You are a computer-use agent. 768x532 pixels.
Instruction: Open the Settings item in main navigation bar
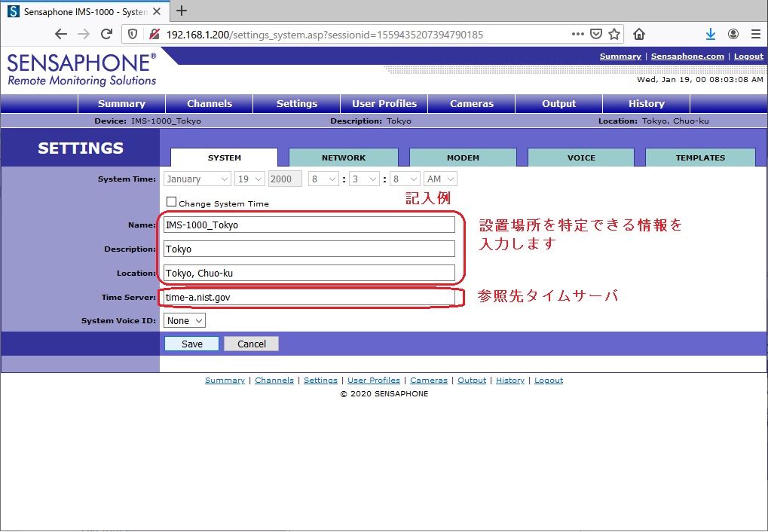(297, 103)
